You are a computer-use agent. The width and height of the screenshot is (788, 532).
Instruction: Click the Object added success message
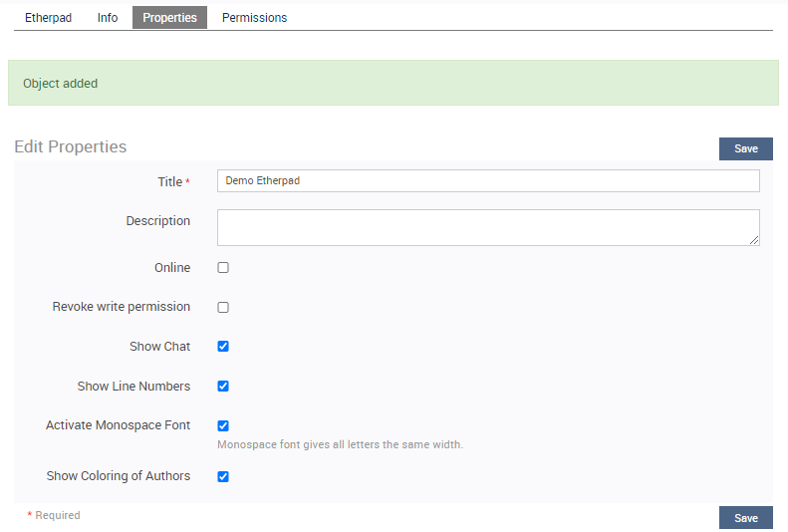(394, 83)
